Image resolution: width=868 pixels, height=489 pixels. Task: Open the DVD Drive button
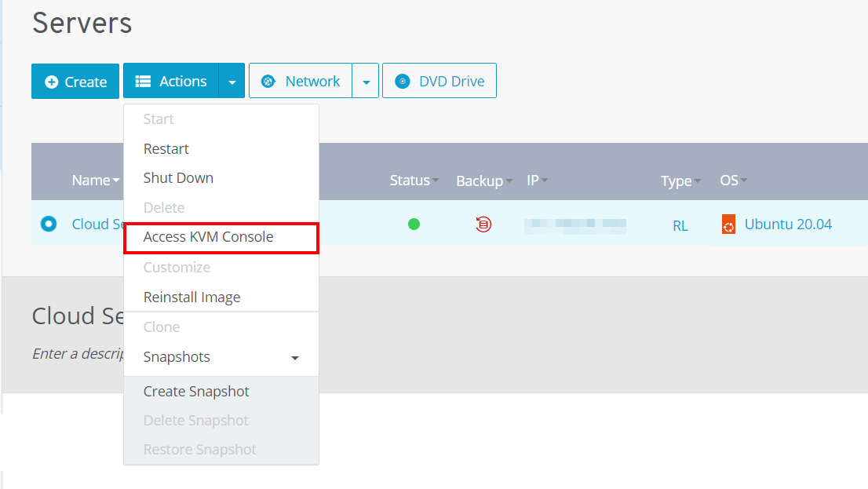pos(439,81)
